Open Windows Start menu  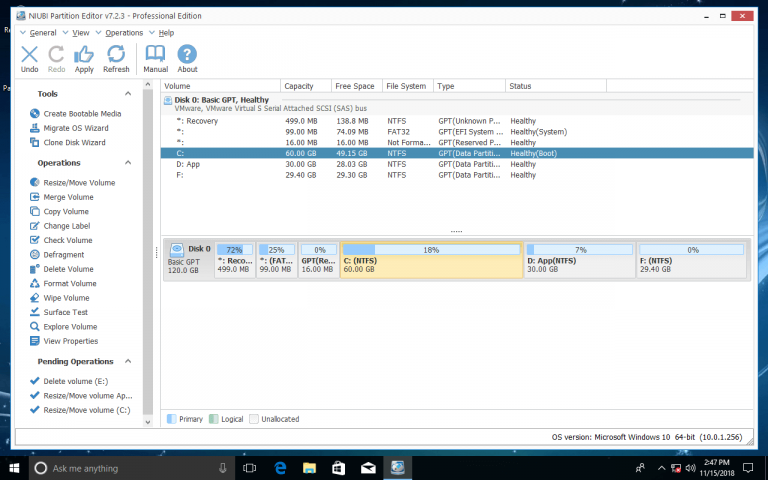tap(14, 468)
